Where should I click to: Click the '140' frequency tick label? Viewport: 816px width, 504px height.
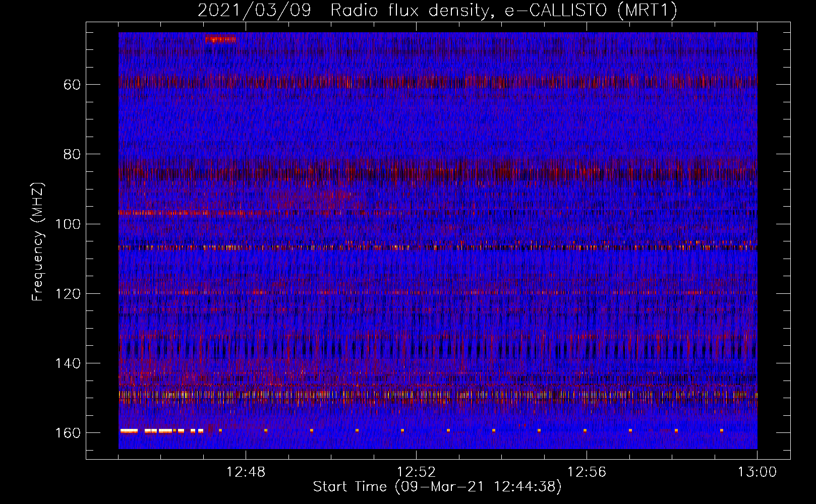click(68, 363)
